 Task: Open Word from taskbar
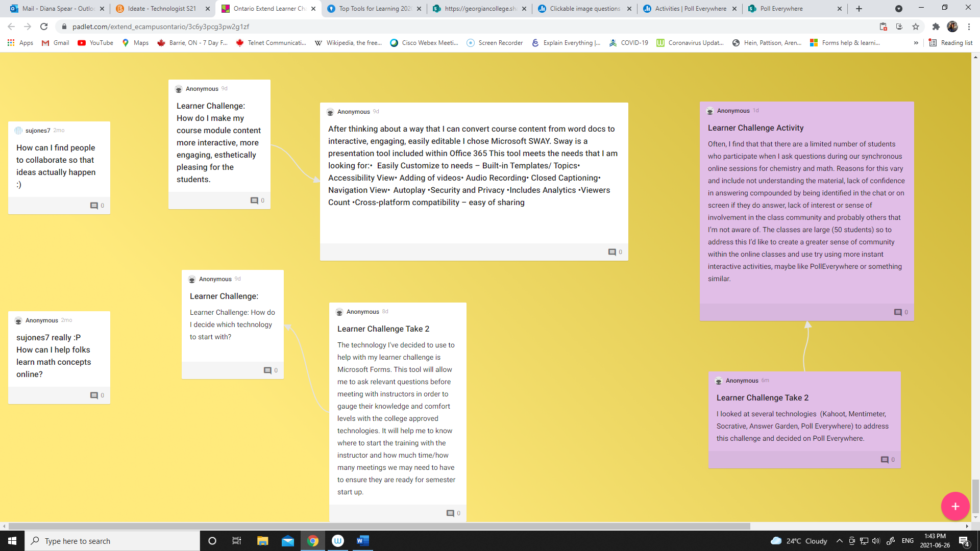(x=363, y=541)
